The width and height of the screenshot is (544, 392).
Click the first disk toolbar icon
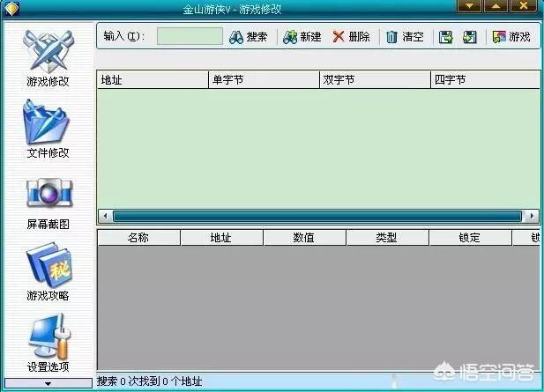(x=446, y=37)
